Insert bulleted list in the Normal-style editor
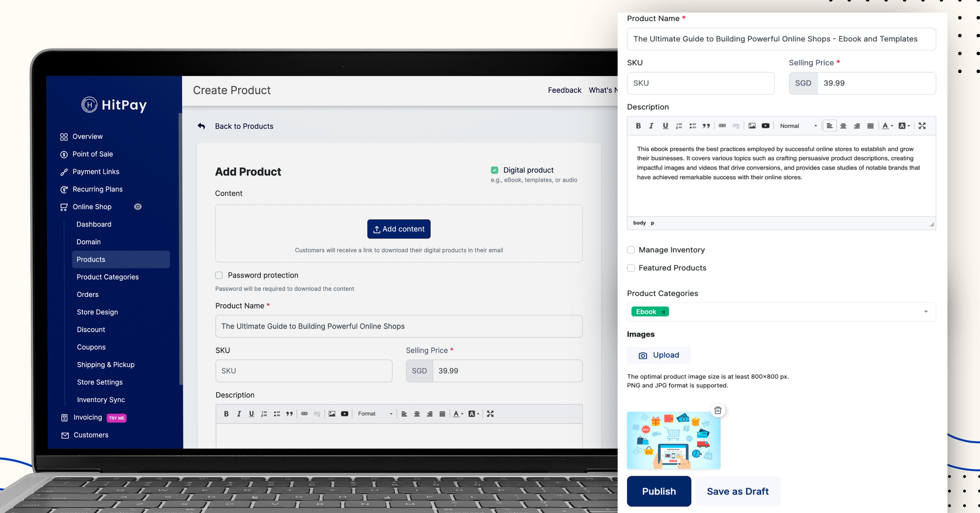980x513 pixels. point(692,126)
